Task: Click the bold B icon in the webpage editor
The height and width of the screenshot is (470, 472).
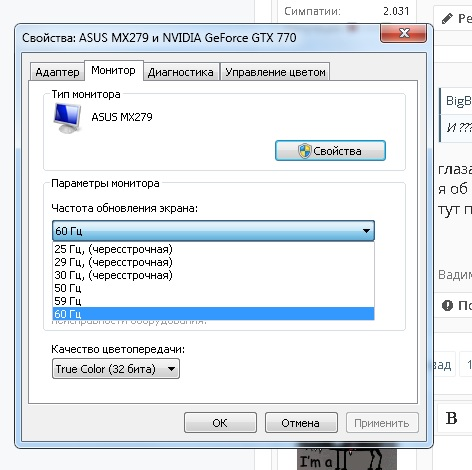Action: click(452, 418)
